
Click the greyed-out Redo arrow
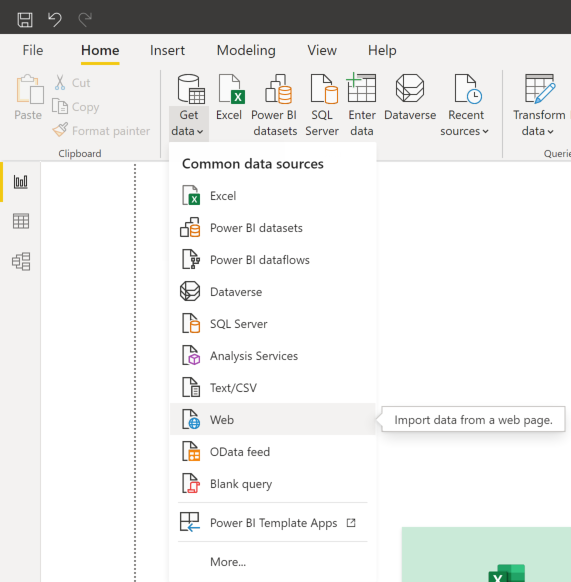pos(85,19)
